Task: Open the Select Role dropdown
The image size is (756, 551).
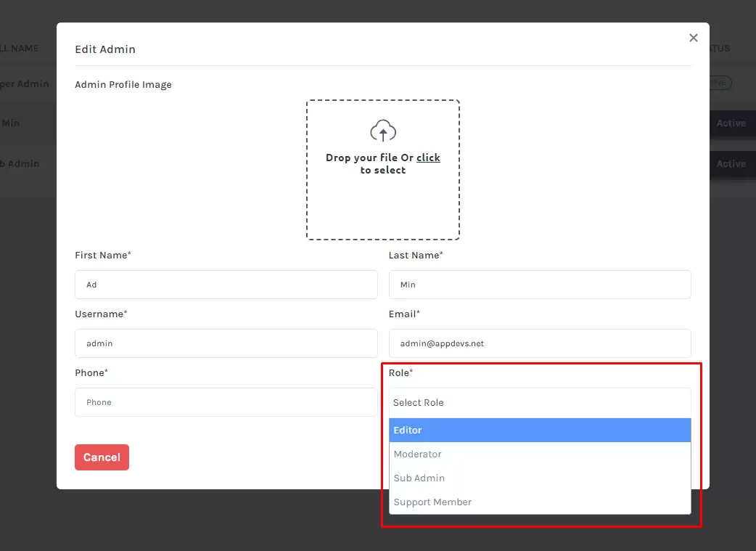Action: click(540, 403)
